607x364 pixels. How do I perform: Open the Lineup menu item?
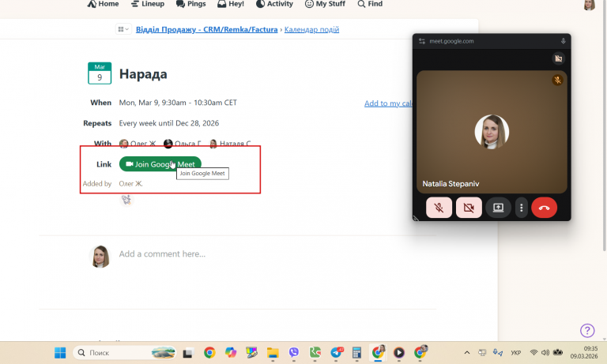pos(148,4)
